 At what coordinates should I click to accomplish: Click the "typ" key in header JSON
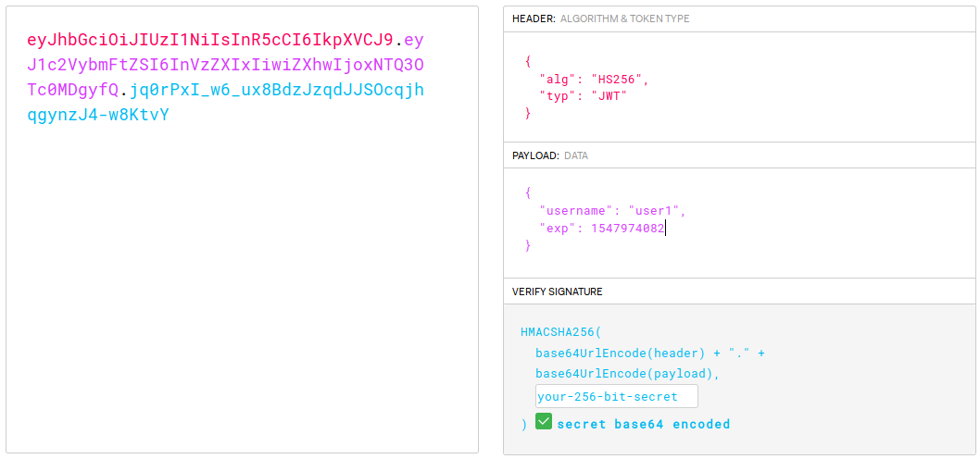pyautogui.click(x=558, y=95)
